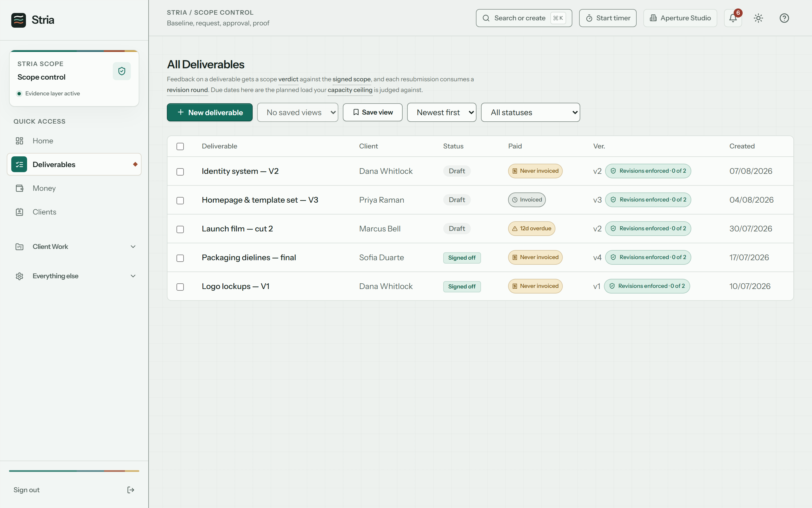Open Packaging dielines — final deliverable
Viewport: 812px width, 508px height.
point(249,258)
